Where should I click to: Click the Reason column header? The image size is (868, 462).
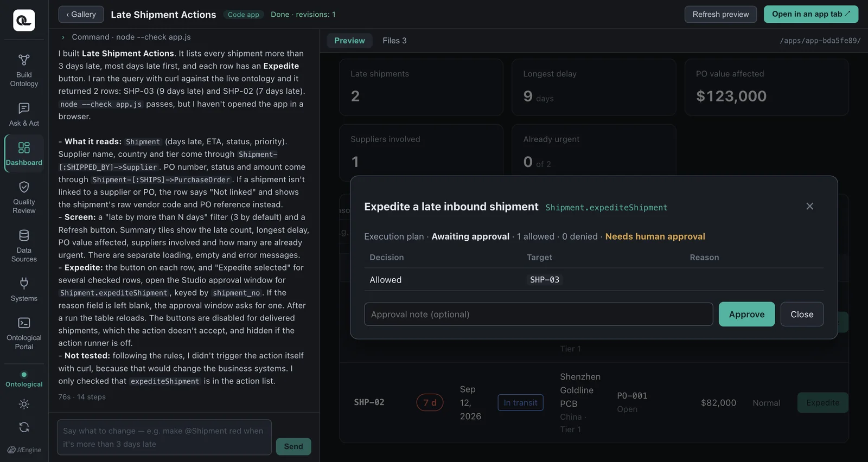pyautogui.click(x=704, y=258)
